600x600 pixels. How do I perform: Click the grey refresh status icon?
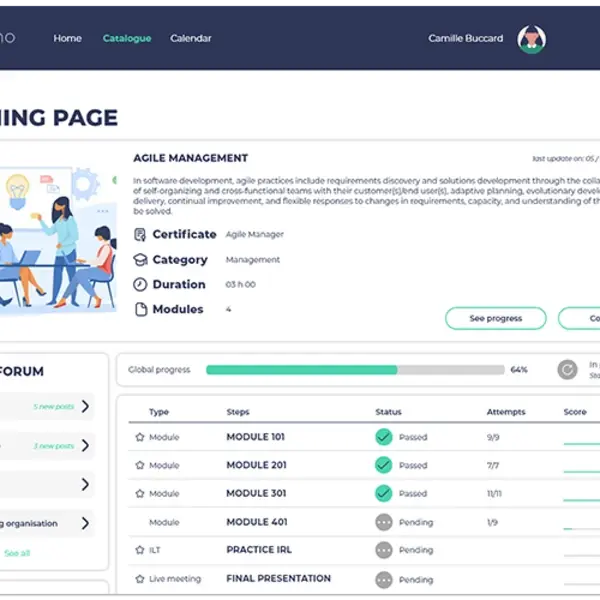pyautogui.click(x=567, y=370)
